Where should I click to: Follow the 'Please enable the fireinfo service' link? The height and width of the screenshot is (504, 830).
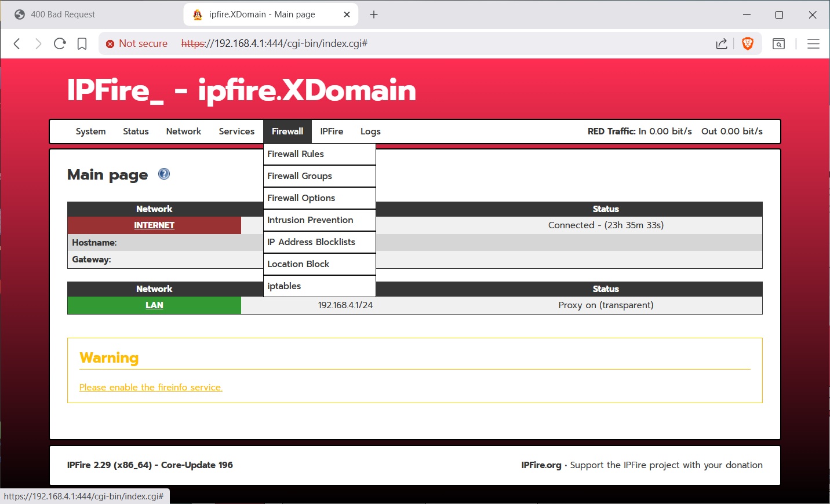[151, 388]
